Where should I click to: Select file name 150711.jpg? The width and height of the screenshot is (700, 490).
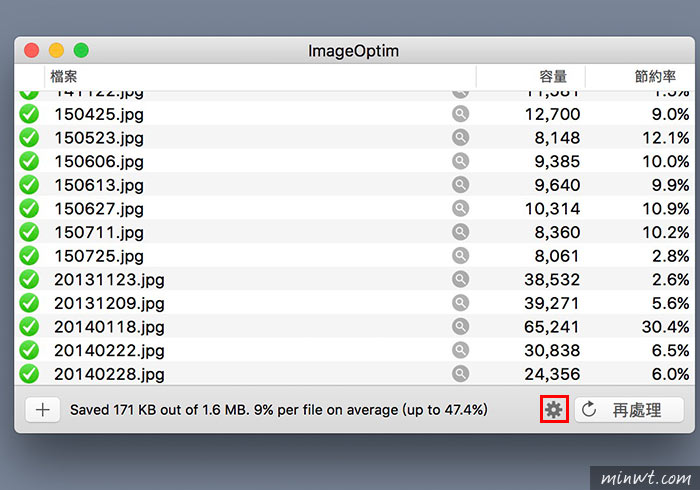[x=99, y=233]
